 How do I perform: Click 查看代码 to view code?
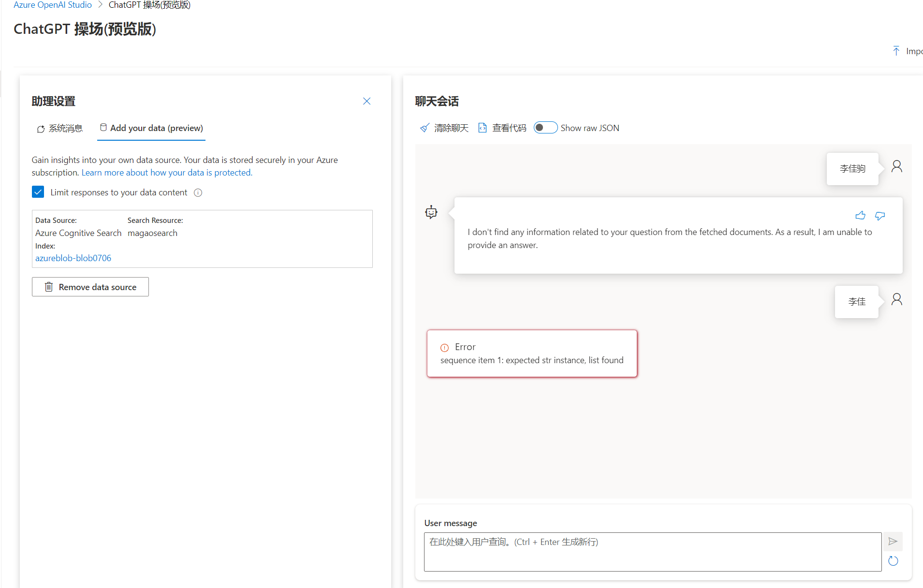(502, 128)
